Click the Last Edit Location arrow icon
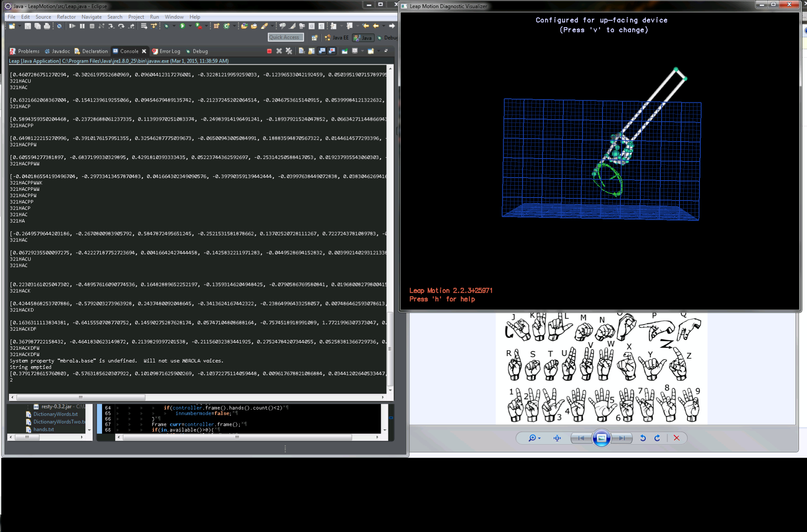The image size is (807, 532). 365,26
